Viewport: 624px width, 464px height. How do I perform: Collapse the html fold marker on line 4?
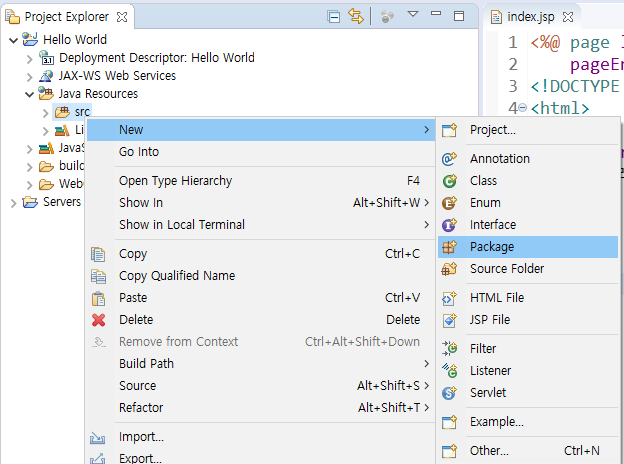pos(523,108)
